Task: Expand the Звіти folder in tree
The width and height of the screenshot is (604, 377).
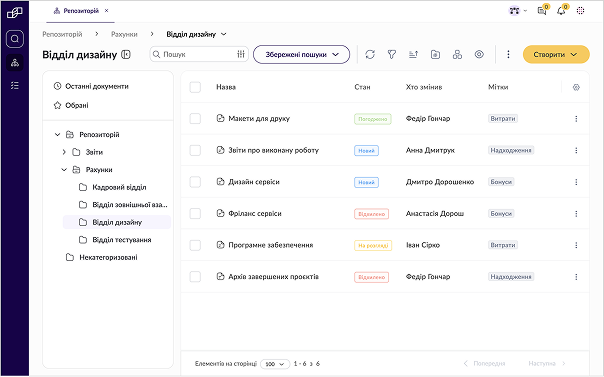Action: coord(64,152)
